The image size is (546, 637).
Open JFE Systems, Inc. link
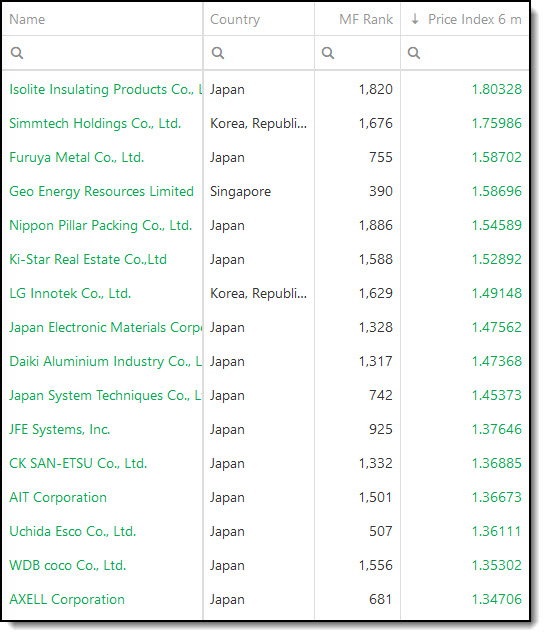(60, 430)
